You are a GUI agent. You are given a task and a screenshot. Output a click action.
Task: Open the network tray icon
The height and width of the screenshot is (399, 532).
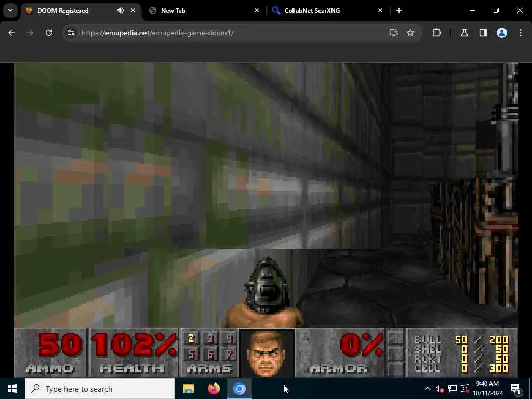point(453,389)
